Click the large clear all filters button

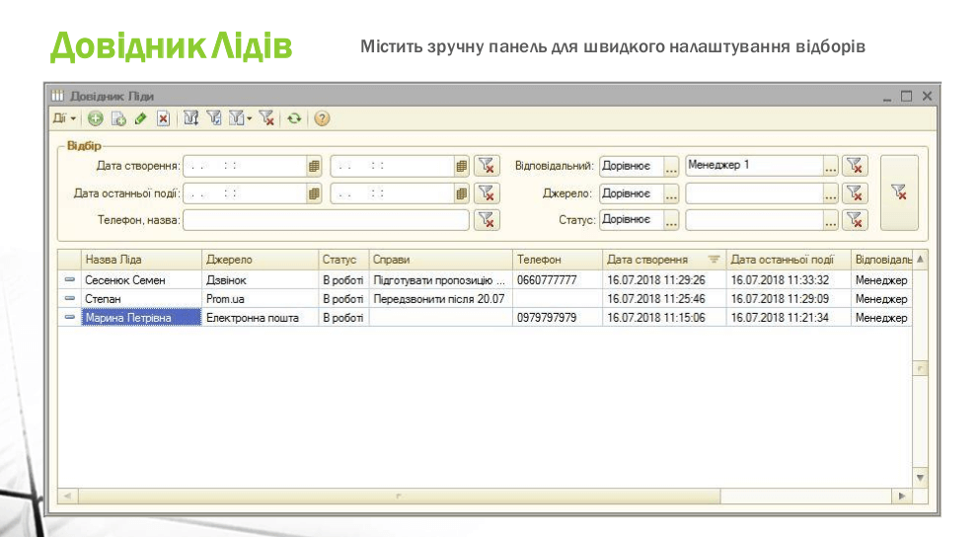point(898,192)
